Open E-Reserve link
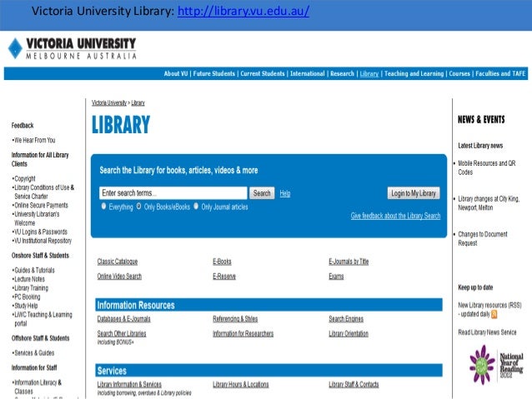Image resolution: width=532 pixels, height=399 pixels. coord(224,277)
